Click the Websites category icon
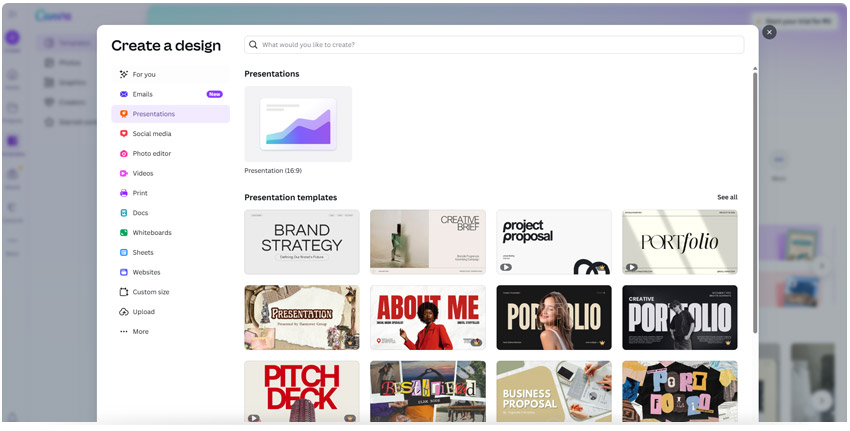The image size is (850, 431). pos(124,272)
